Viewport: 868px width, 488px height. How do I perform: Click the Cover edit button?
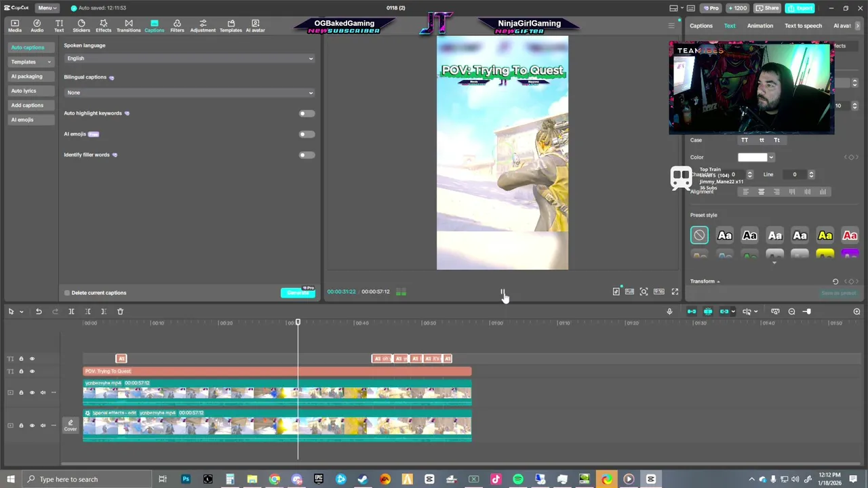70,425
